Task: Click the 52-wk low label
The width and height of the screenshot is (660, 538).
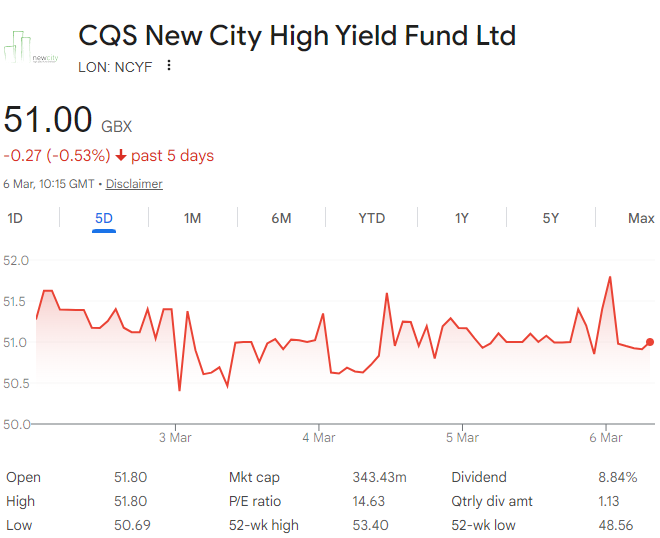Action: (483, 525)
